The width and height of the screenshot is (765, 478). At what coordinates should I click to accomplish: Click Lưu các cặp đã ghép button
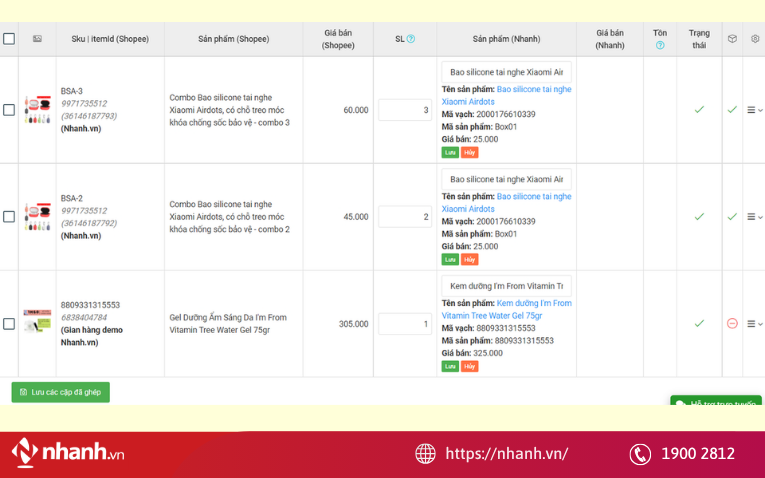[60, 392]
